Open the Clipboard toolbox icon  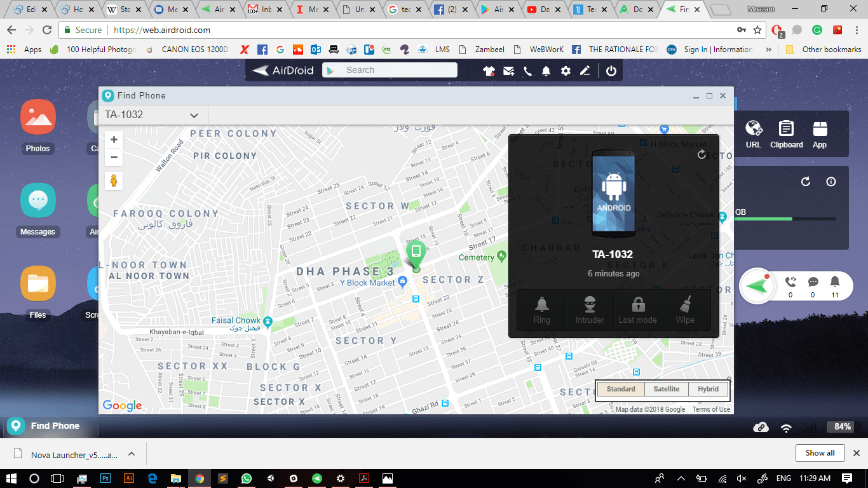[787, 129]
